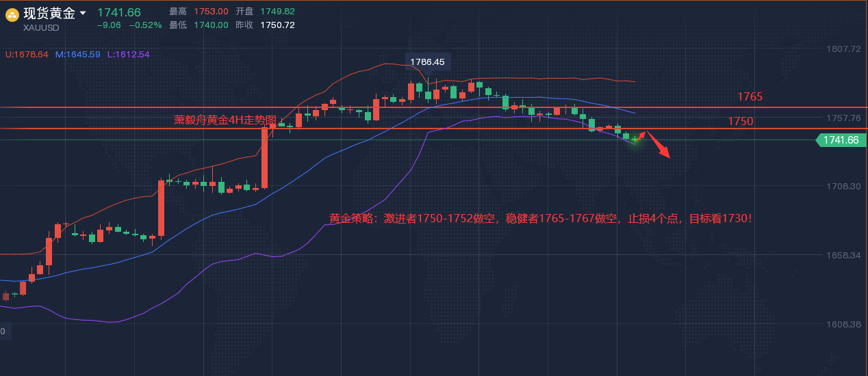868x376 pixels.
Task: Click the XAUUSD ticker label
Action: (x=41, y=28)
